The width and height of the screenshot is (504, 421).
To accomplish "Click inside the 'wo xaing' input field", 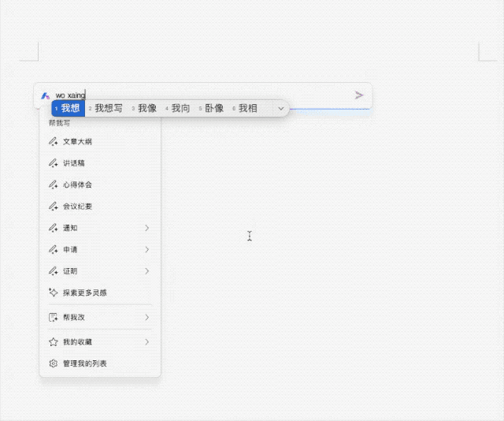I will pyautogui.click(x=202, y=95).
